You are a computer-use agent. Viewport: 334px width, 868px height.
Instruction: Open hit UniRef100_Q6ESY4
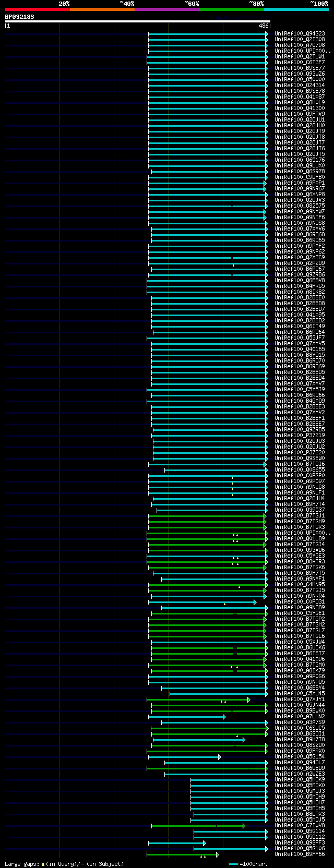pos(300,688)
